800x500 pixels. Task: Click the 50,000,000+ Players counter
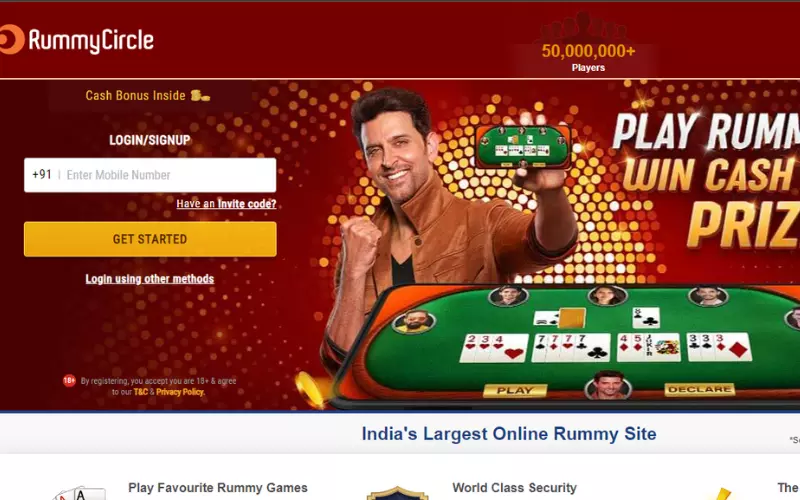tap(588, 56)
